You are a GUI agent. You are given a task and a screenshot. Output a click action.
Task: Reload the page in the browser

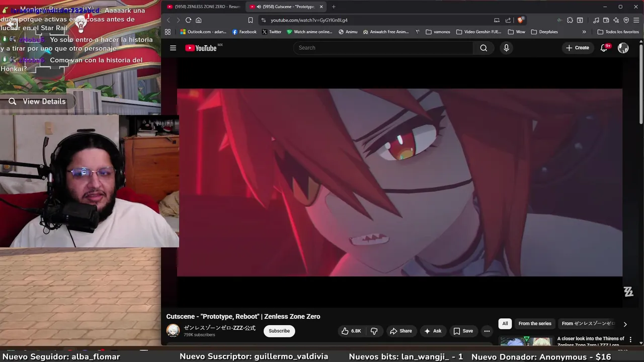tap(188, 20)
